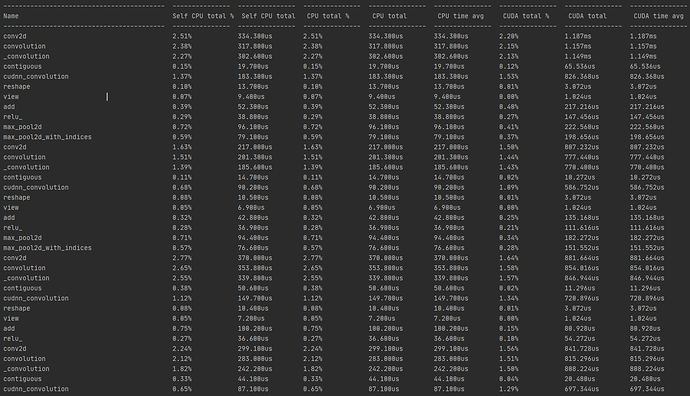
Task: Select 2.20% in the CUDA total % column
Action: coord(508,36)
